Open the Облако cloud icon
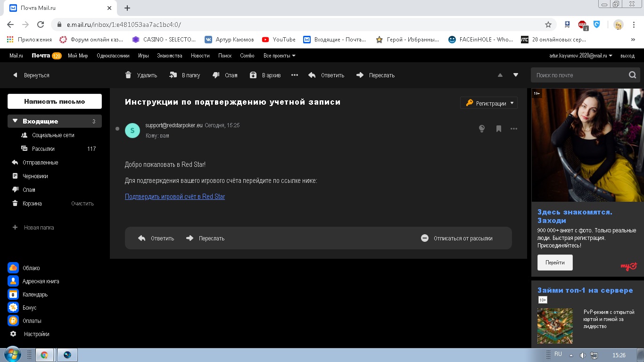 13,268
